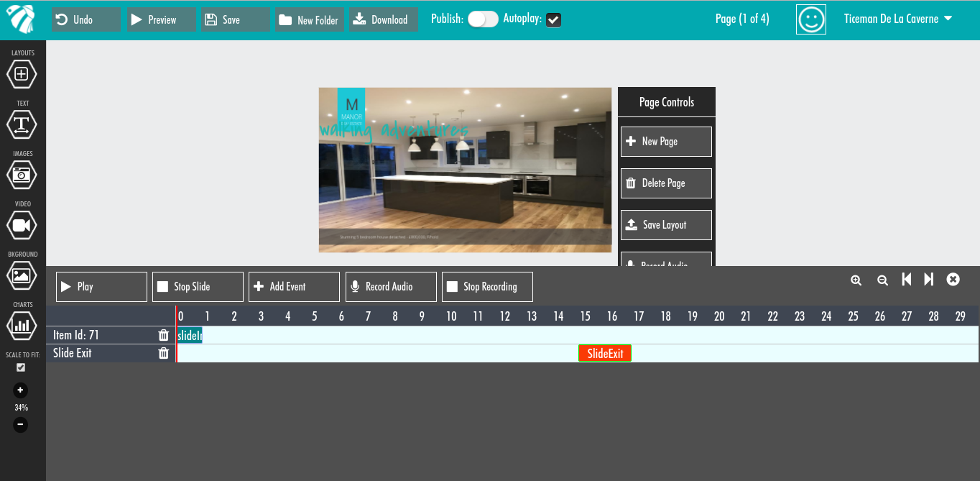
Task: Click the 20 second mark on the timeline ruler
Action: 719,316
